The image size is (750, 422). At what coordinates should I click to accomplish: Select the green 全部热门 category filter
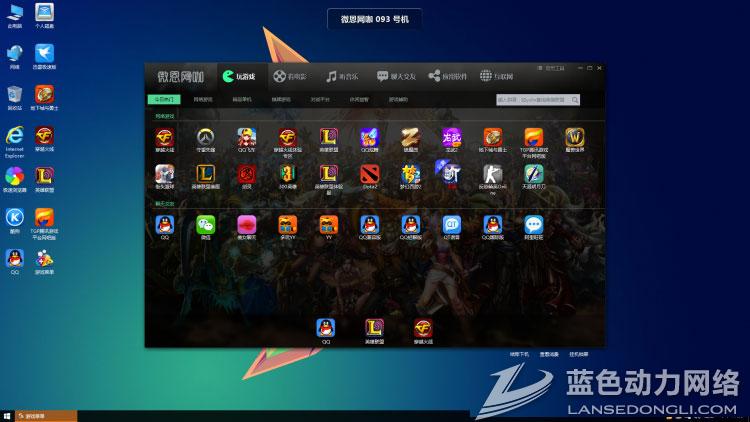[x=164, y=99]
